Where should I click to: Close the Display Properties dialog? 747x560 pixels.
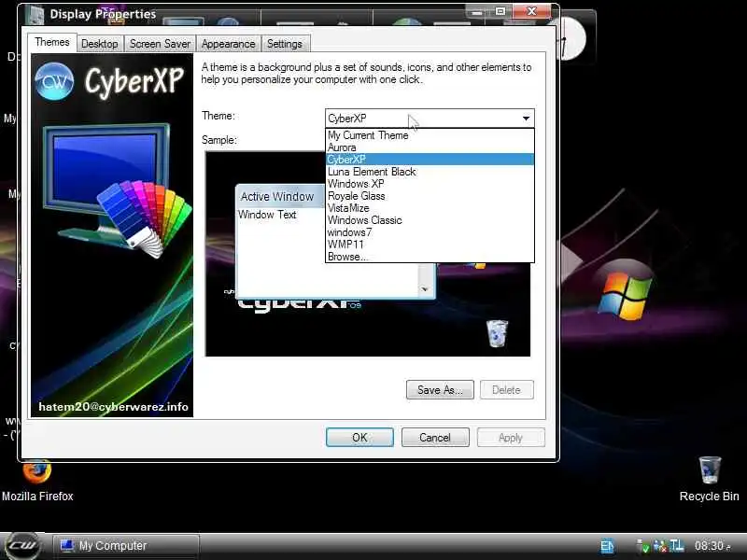(532, 11)
